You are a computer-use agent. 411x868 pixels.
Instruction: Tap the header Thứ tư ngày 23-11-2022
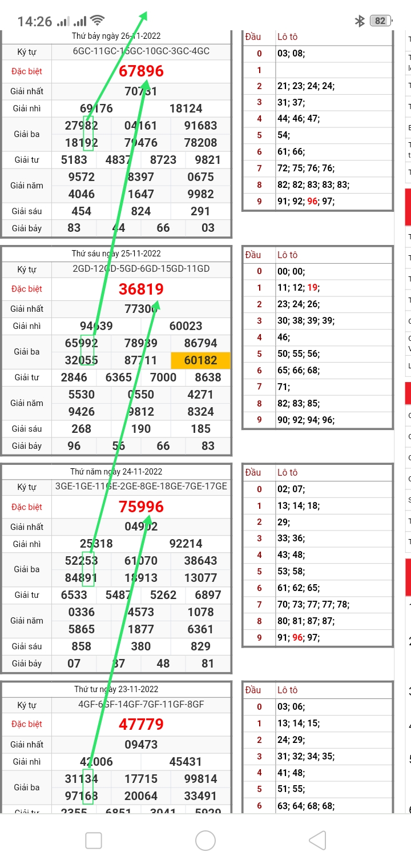pos(116,689)
